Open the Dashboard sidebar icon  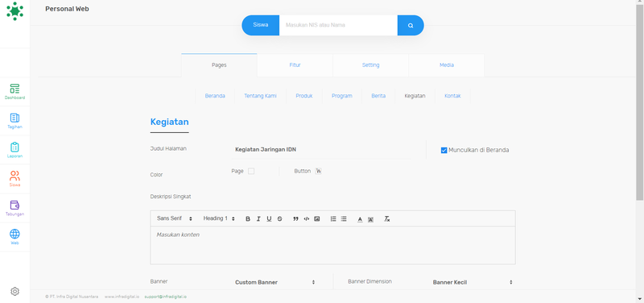tap(14, 92)
